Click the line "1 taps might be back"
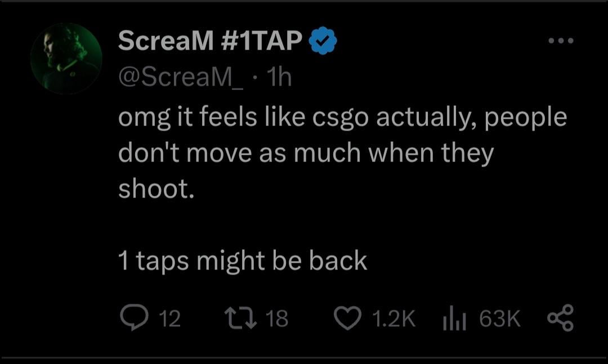608x364 pixels. (x=243, y=260)
